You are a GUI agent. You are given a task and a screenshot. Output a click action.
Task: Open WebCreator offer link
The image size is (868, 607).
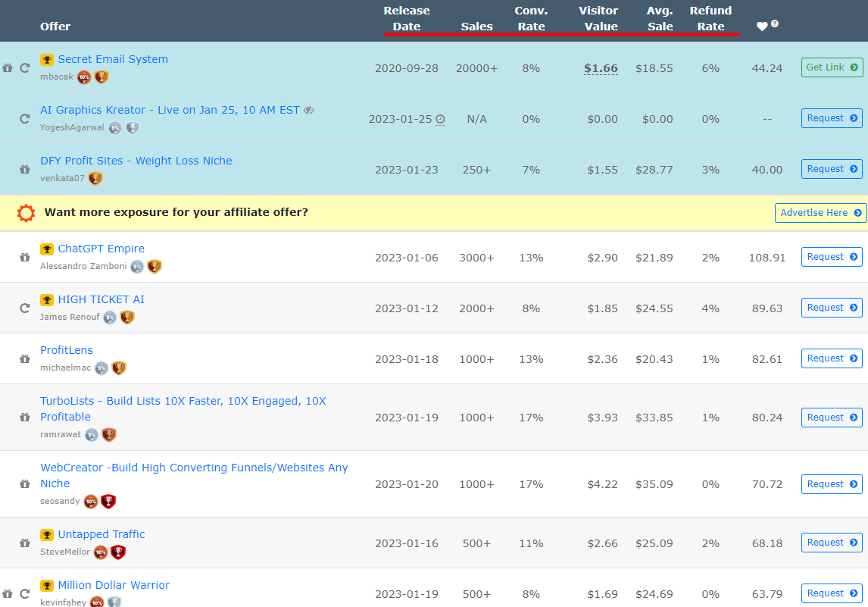195,475
